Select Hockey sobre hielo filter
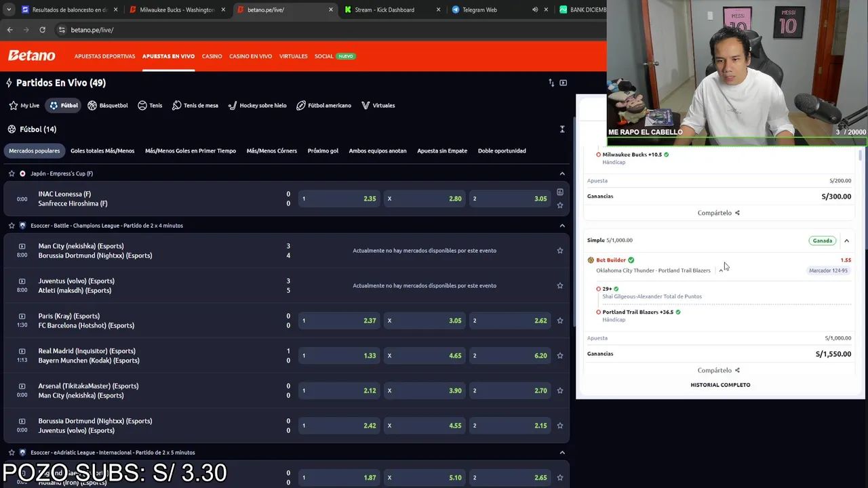 pos(257,106)
